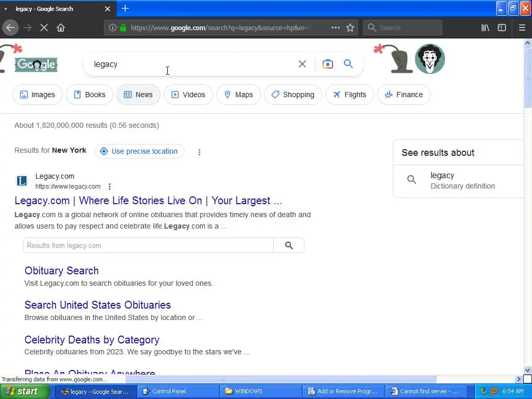Switch to WINDOWS folder taskbar window
Viewport: 532px width, 399px height.
pos(261,391)
